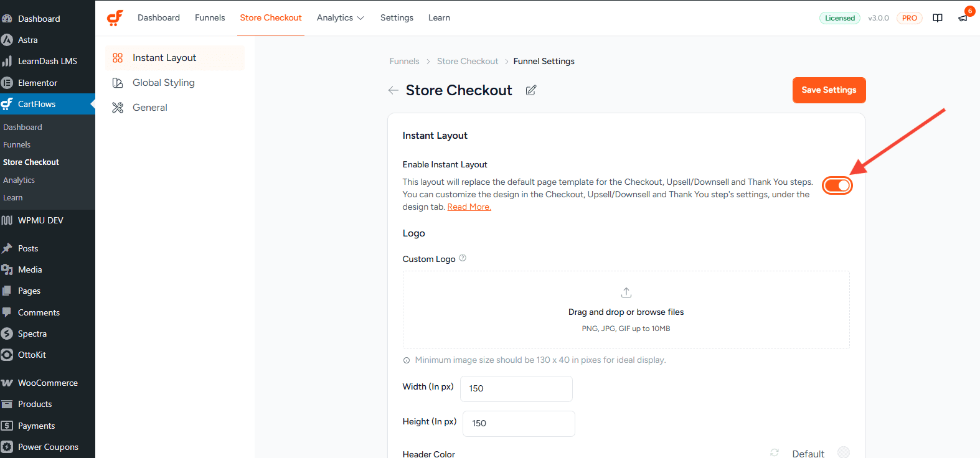This screenshot has width=980, height=458.
Task: Click the WooCommerce icon in sidebar
Action: point(7,383)
